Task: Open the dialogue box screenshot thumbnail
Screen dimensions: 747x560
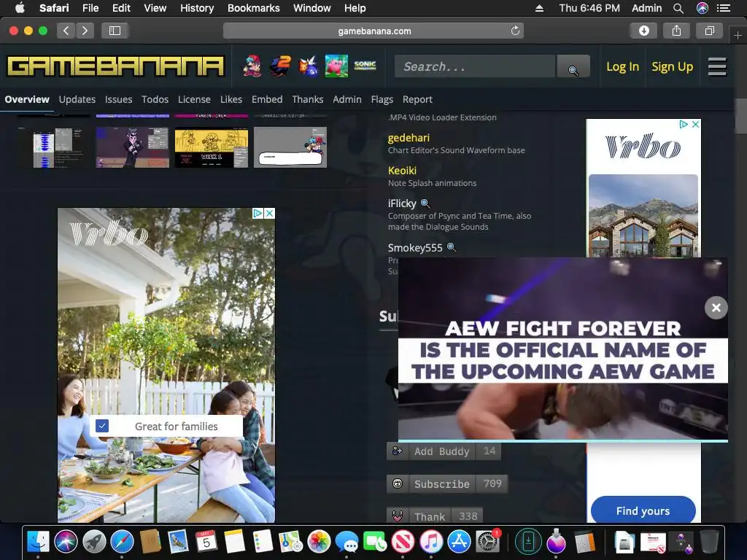Action: (290, 147)
